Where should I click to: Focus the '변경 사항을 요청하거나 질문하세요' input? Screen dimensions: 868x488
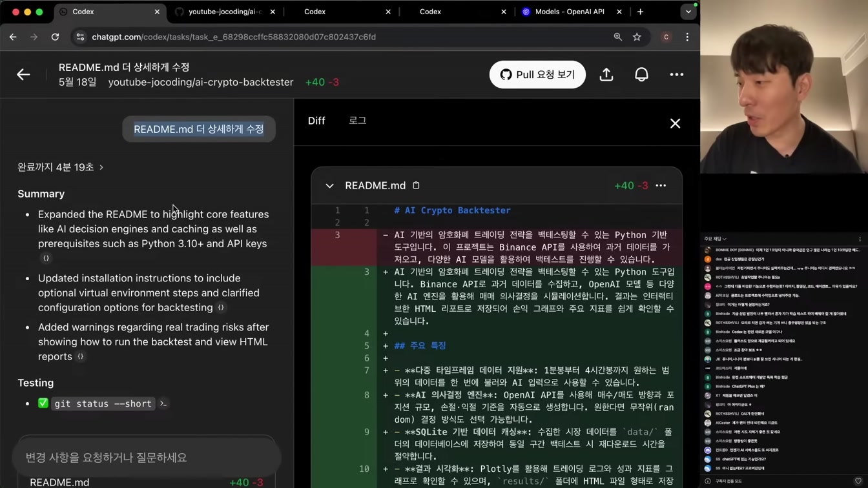pos(147,458)
